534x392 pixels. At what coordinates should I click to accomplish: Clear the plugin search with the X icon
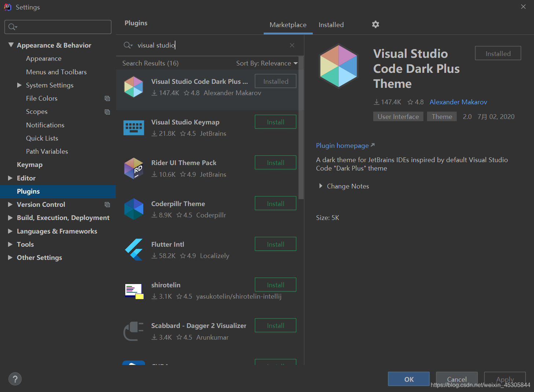pyautogui.click(x=292, y=45)
